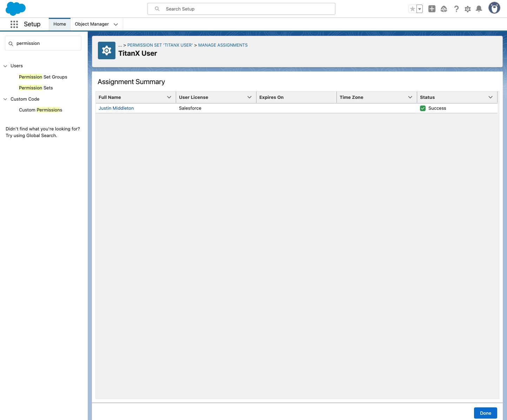The image size is (507, 420).
Task: Open the Help question mark icon
Action: 456,9
